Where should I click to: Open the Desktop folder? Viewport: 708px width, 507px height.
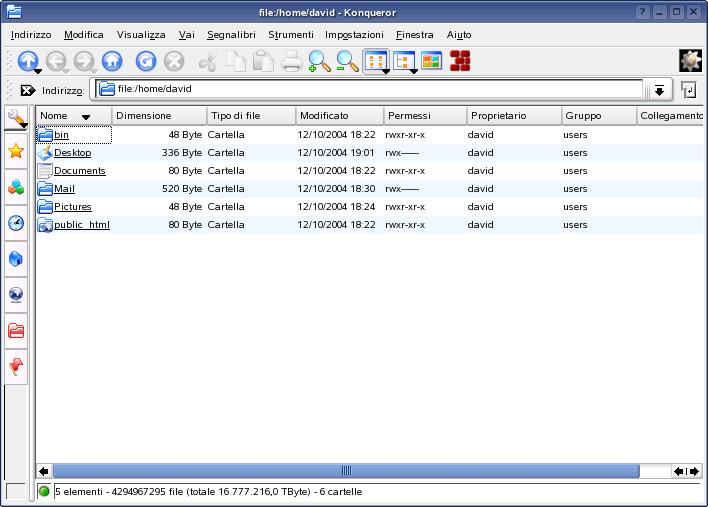[x=72, y=153]
